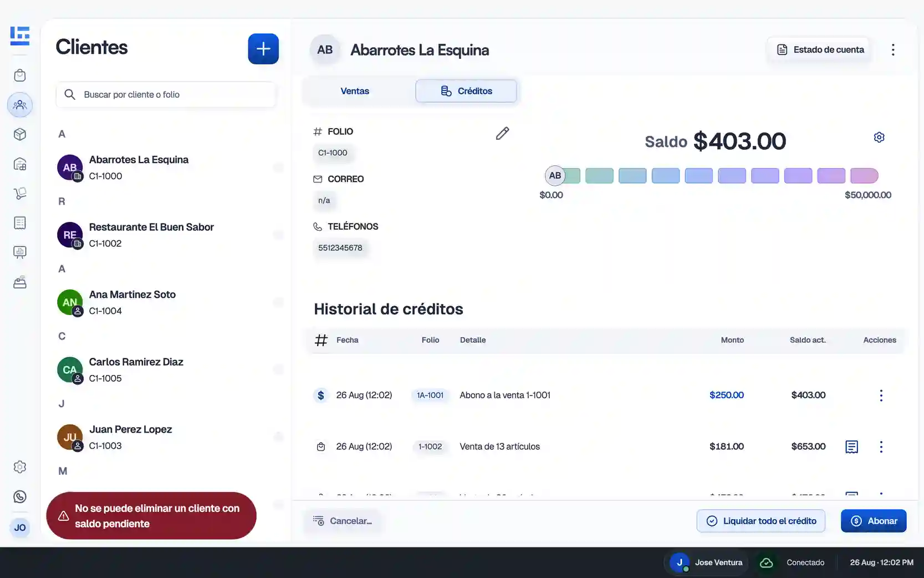The height and width of the screenshot is (578, 924).
Task: Open the WhatsApp support icon
Action: click(x=20, y=497)
